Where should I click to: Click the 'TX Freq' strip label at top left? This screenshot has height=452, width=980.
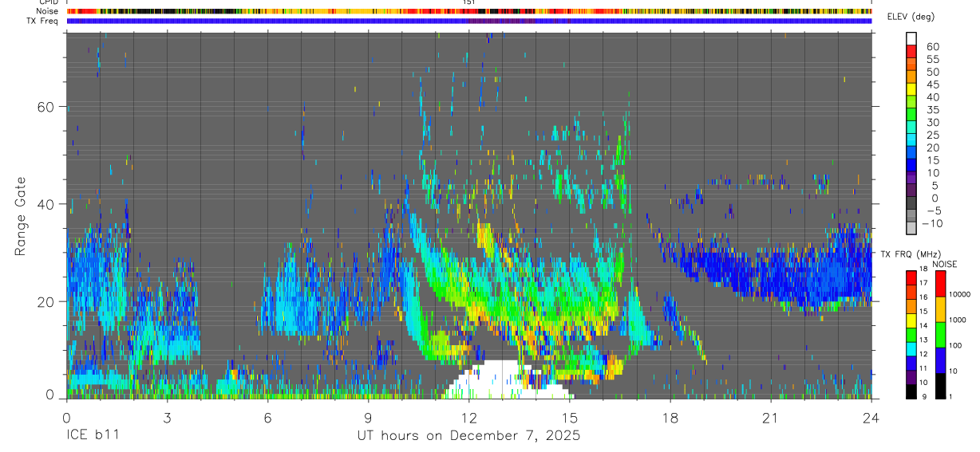tap(43, 21)
